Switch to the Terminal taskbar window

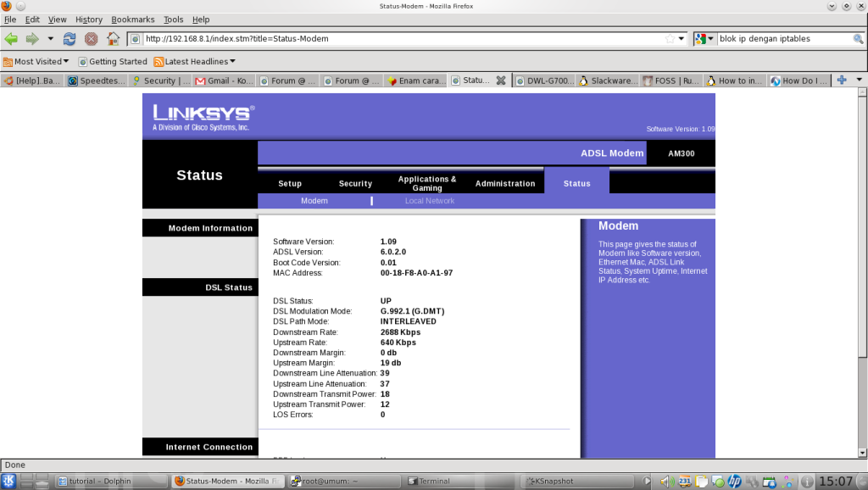[x=461, y=482]
